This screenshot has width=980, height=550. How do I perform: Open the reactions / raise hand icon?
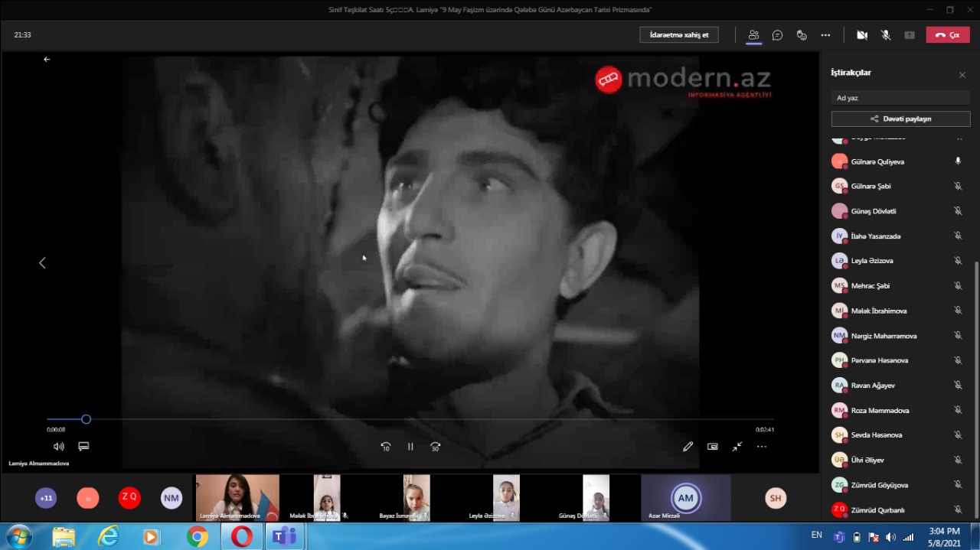click(802, 35)
